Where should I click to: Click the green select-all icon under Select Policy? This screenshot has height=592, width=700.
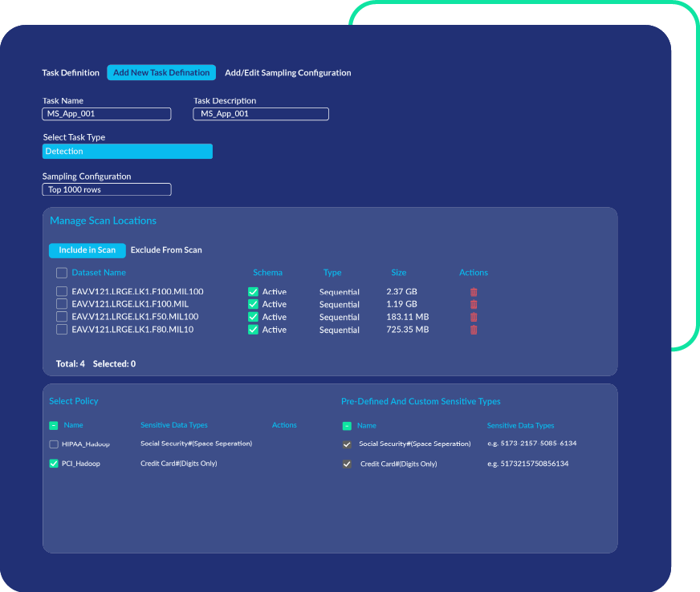(53, 425)
